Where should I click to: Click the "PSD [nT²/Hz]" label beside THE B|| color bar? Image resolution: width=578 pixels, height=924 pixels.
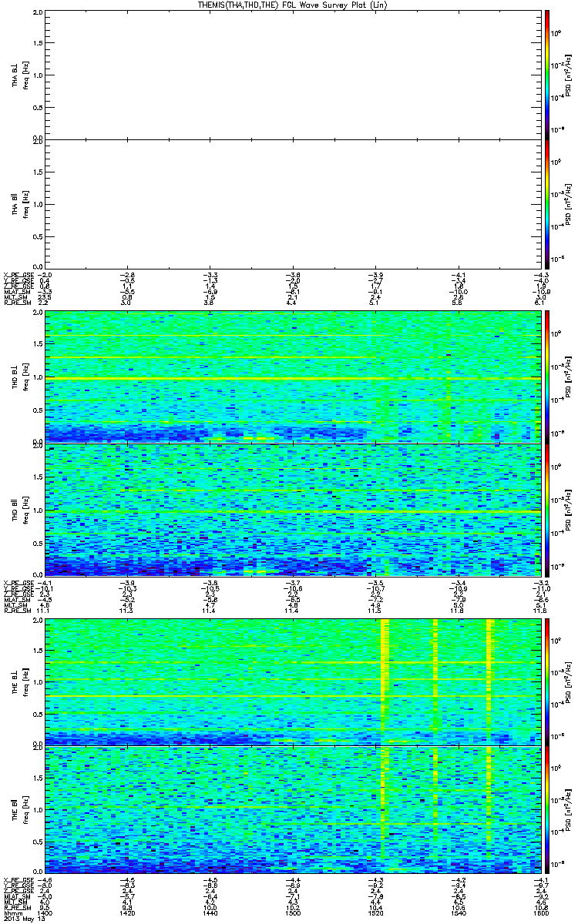568,811
